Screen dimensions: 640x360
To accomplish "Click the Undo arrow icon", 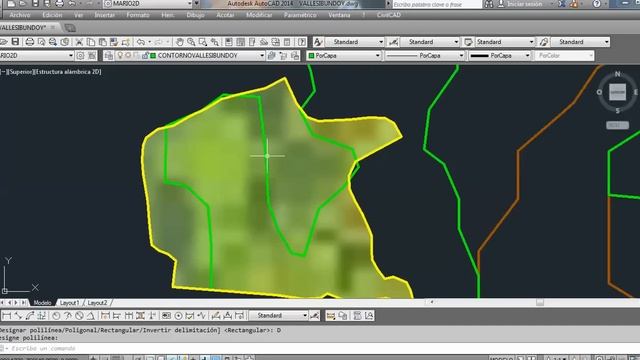I will 141,42.
